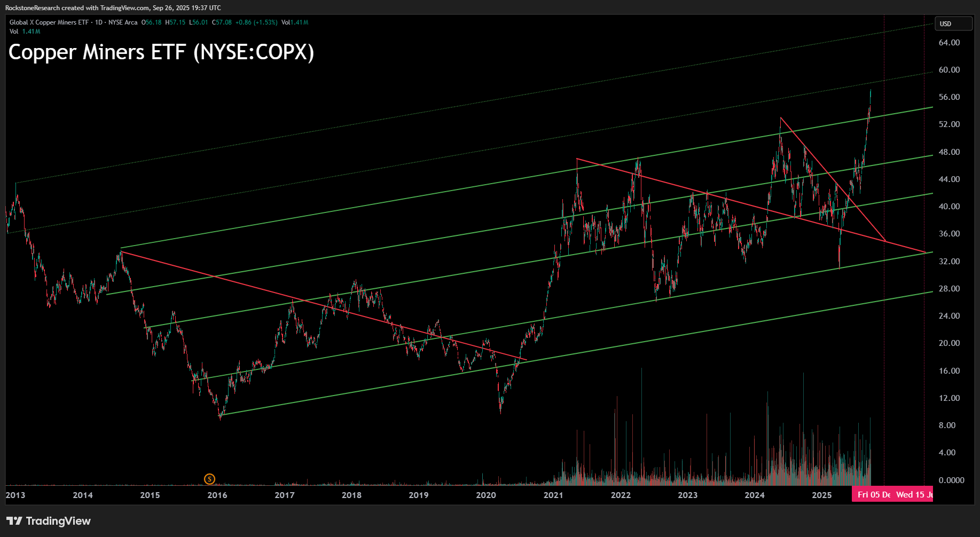This screenshot has width=980, height=537.
Task: Click the close value C57.08 in legend
Action: [x=222, y=22]
